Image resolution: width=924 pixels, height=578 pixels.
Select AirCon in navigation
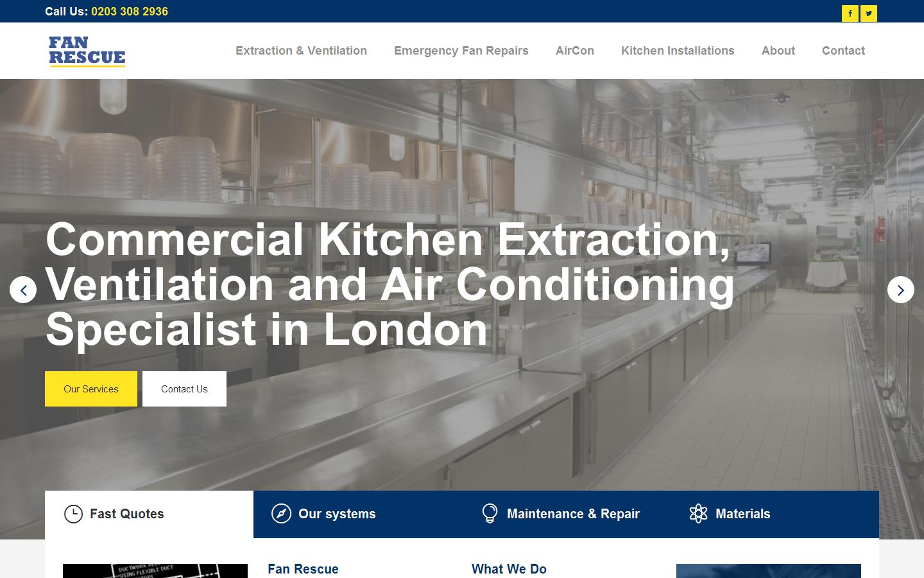coord(575,51)
